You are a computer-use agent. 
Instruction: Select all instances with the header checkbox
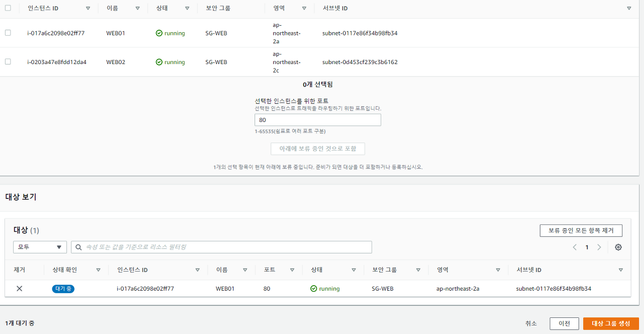(8, 8)
